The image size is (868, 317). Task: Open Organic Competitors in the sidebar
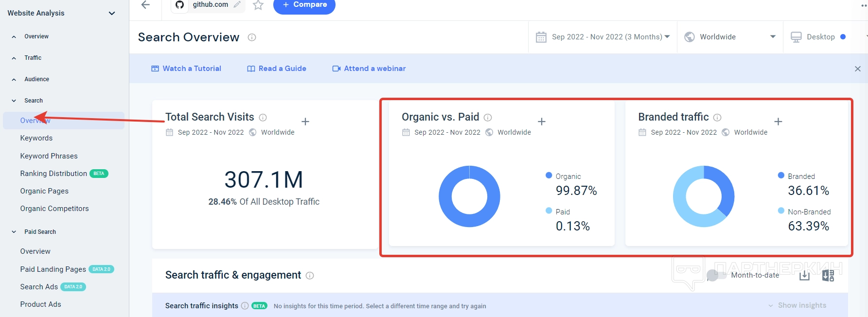coord(54,209)
